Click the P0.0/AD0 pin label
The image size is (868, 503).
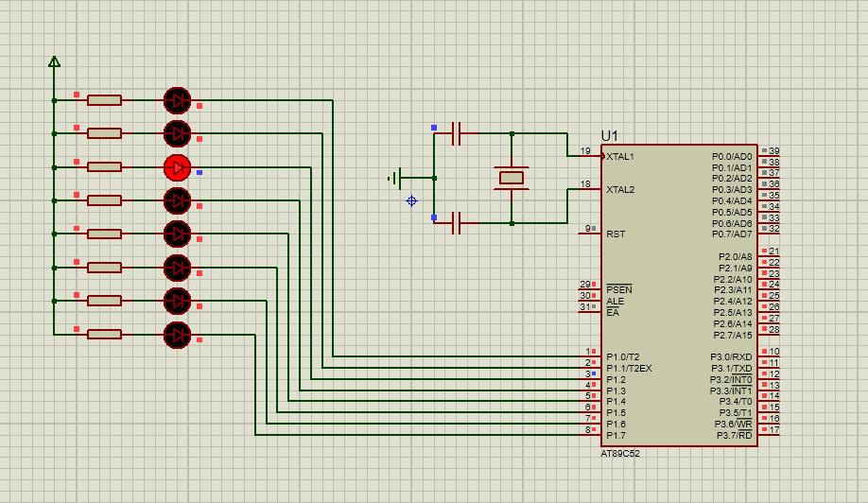coord(732,156)
